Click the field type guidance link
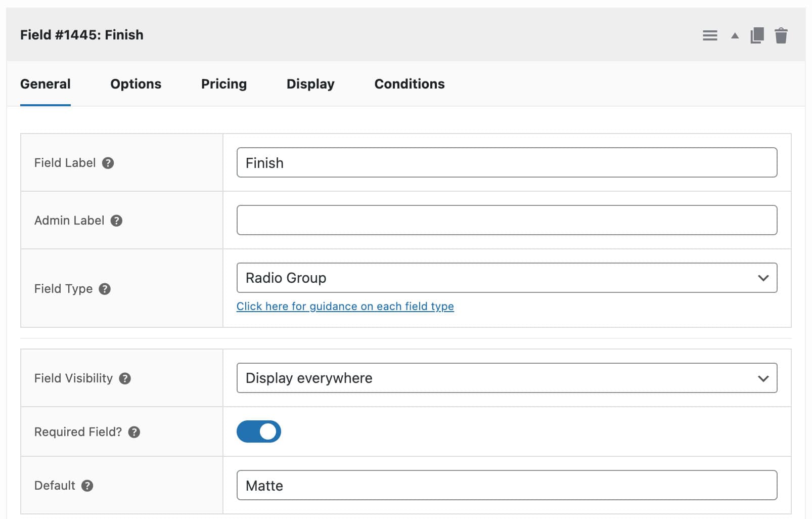 [345, 306]
